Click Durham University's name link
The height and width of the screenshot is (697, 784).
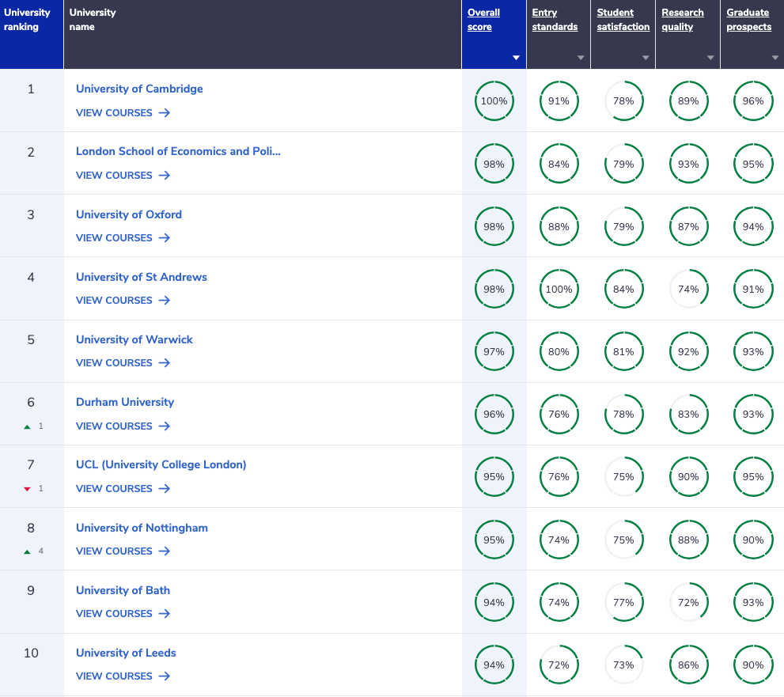tap(124, 402)
